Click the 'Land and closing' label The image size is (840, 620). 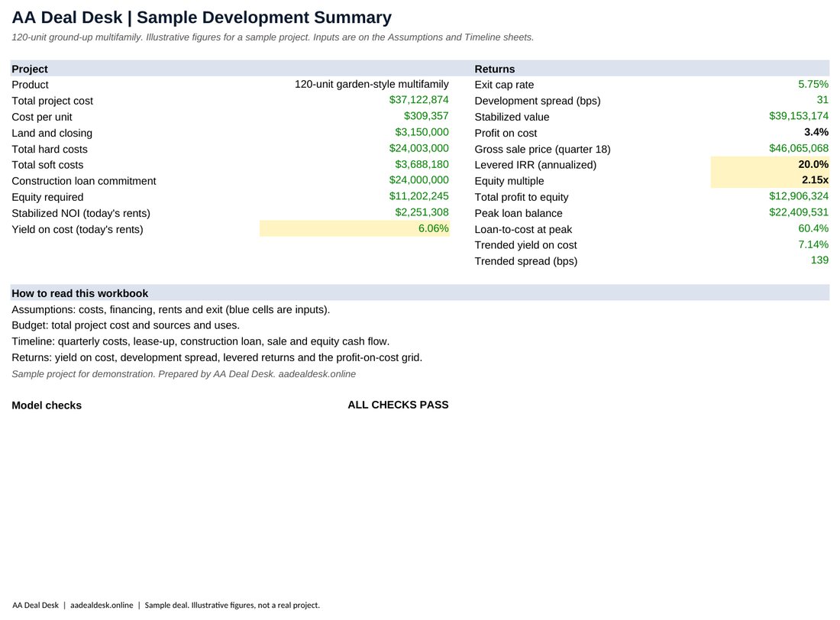coord(52,133)
